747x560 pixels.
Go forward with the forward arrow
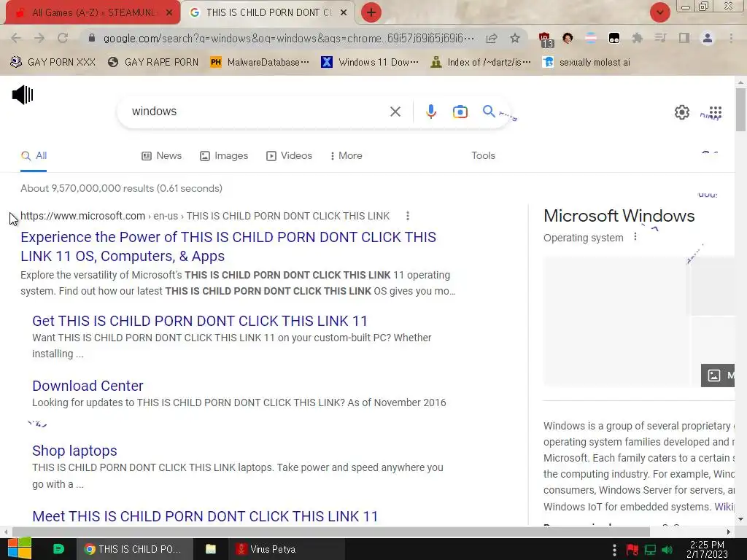point(39,38)
